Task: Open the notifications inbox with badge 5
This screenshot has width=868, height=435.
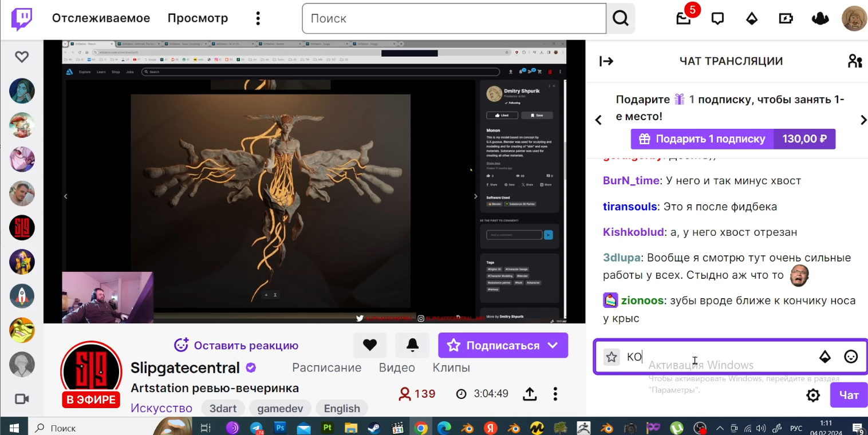Action: point(684,18)
